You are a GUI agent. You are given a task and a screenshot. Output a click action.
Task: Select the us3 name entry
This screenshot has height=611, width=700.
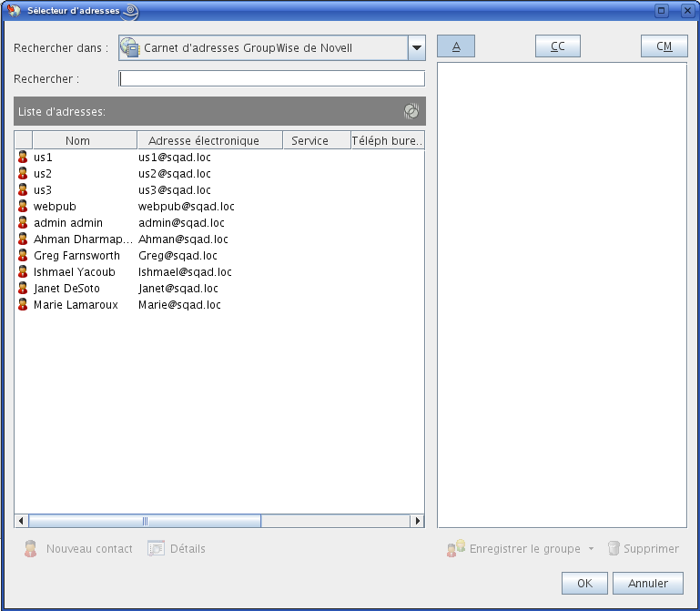tap(43, 189)
